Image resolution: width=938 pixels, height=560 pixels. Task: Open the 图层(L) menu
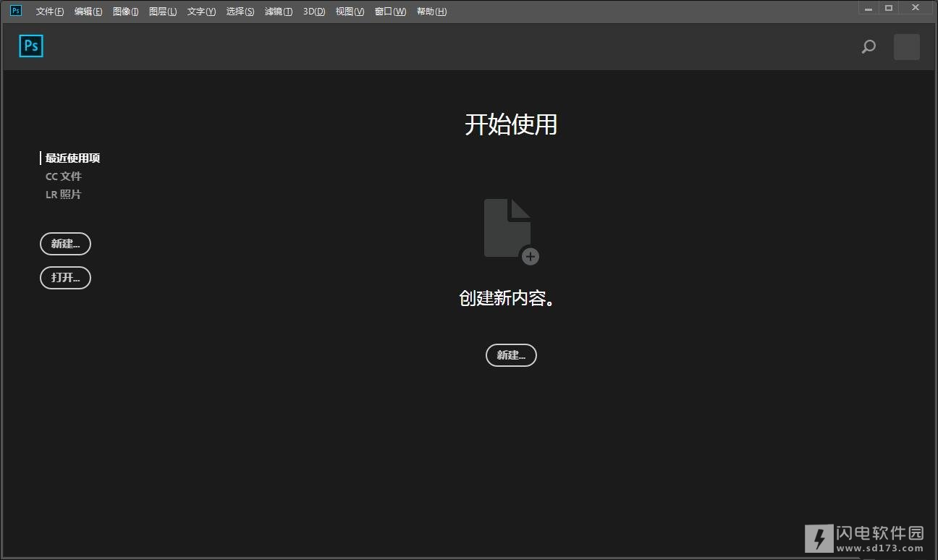(163, 12)
